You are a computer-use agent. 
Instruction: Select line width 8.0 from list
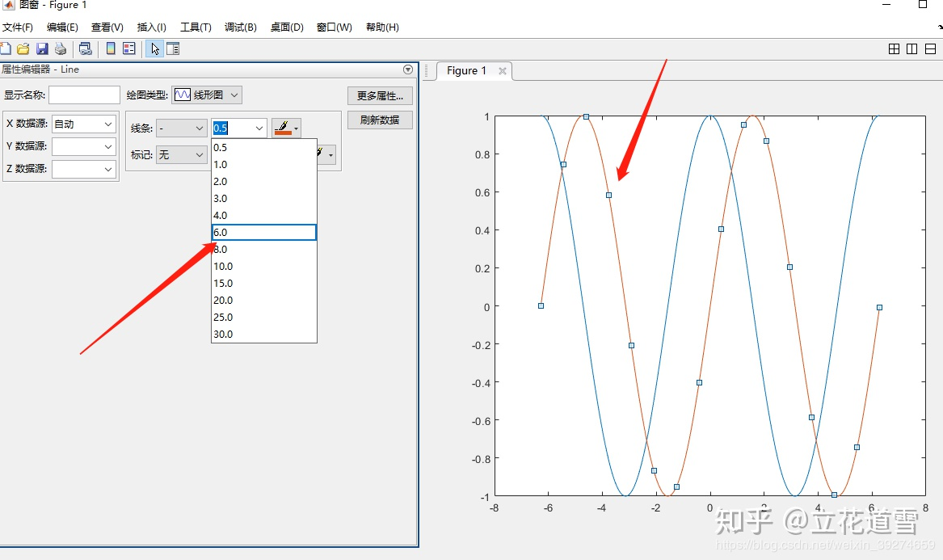[x=264, y=249]
